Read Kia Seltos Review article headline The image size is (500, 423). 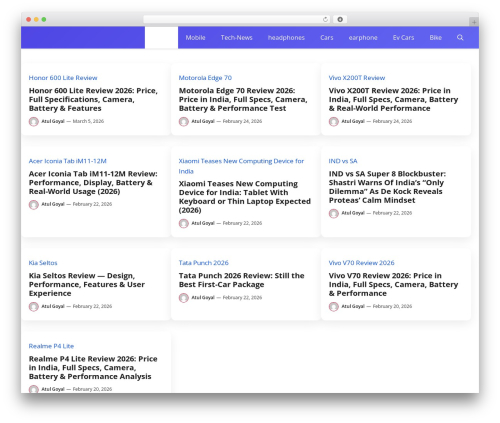[87, 284]
